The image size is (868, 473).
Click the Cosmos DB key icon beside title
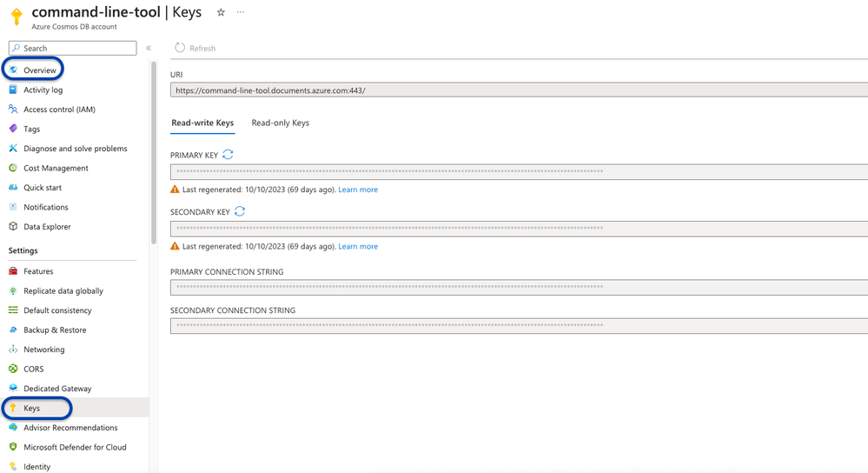[x=17, y=16]
